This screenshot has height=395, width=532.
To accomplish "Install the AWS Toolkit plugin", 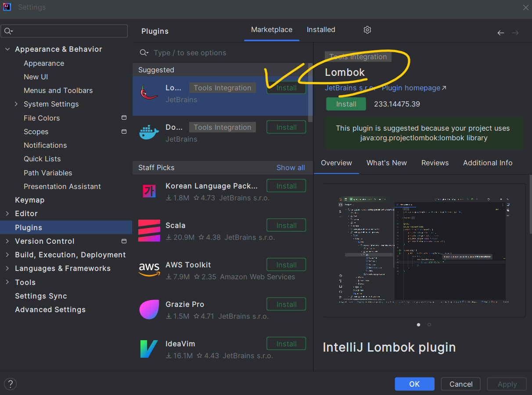I will pyautogui.click(x=287, y=265).
